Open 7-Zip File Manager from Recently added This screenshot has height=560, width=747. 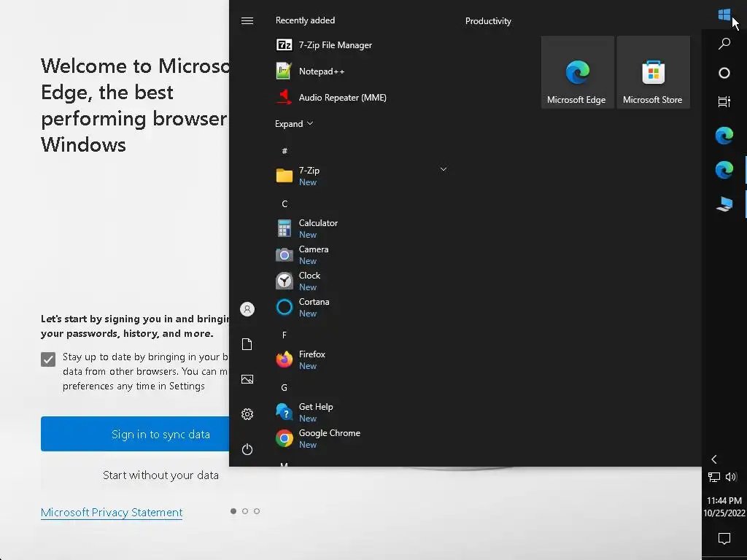point(362,44)
